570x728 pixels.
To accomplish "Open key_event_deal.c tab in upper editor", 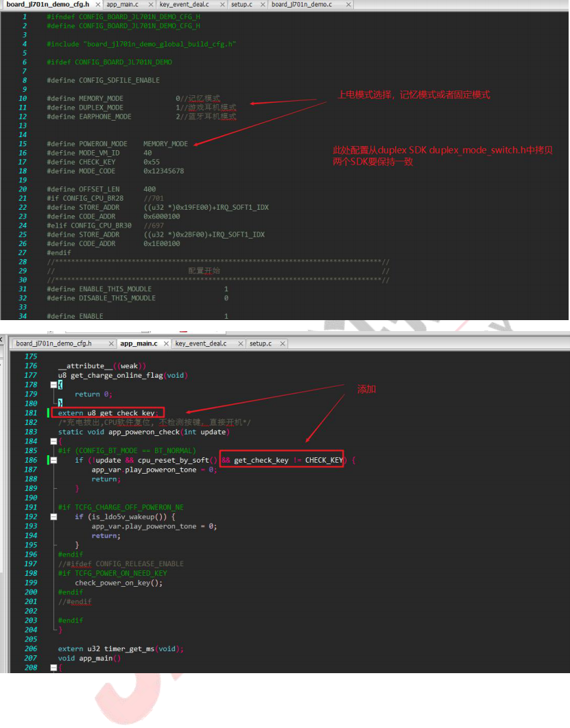I will click(x=184, y=5).
